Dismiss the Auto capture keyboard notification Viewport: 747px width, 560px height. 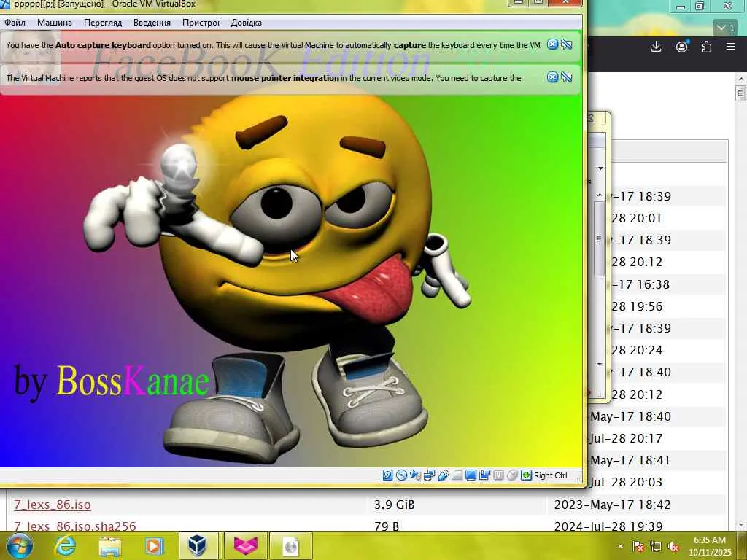(x=552, y=44)
